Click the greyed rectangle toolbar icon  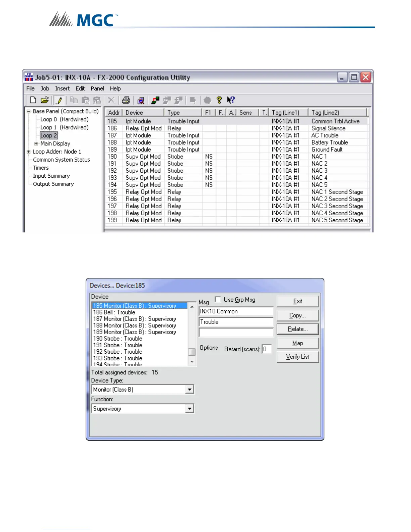193,100
